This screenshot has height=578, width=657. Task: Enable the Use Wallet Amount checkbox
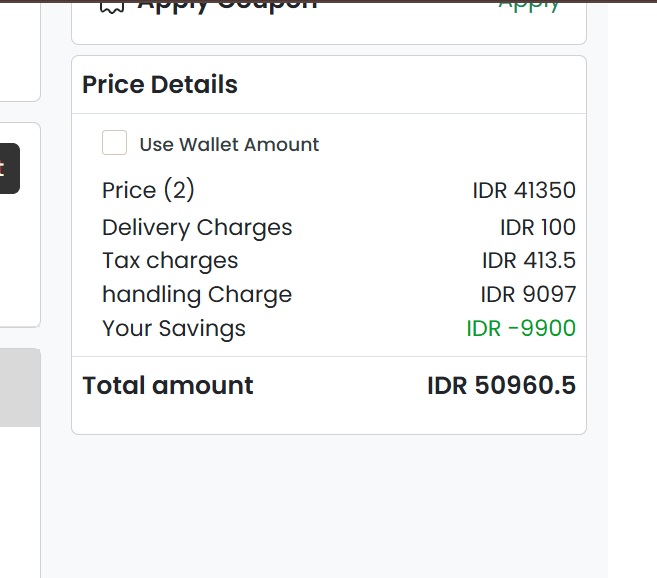(114, 143)
